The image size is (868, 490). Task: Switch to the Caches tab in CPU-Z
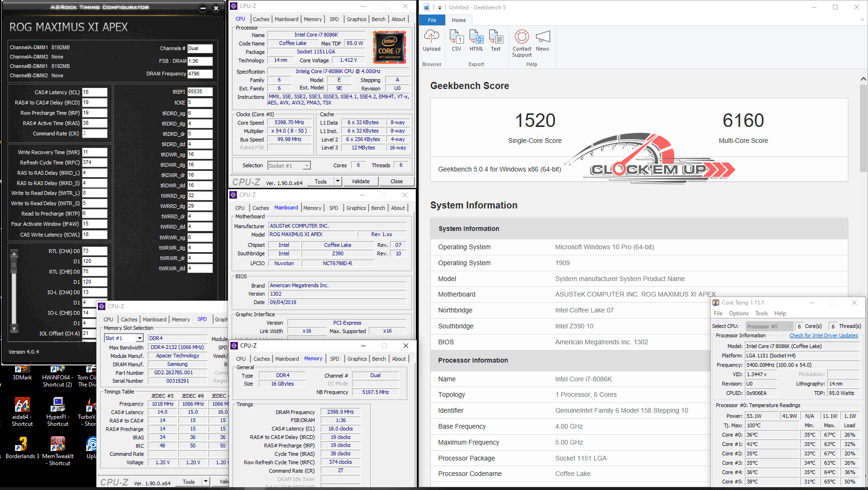click(261, 19)
